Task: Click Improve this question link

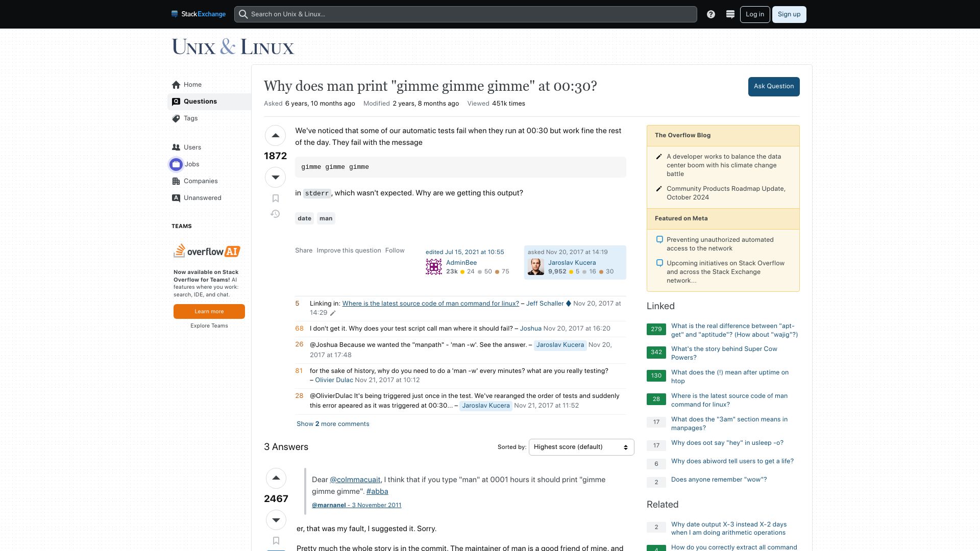Action: tap(349, 251)
